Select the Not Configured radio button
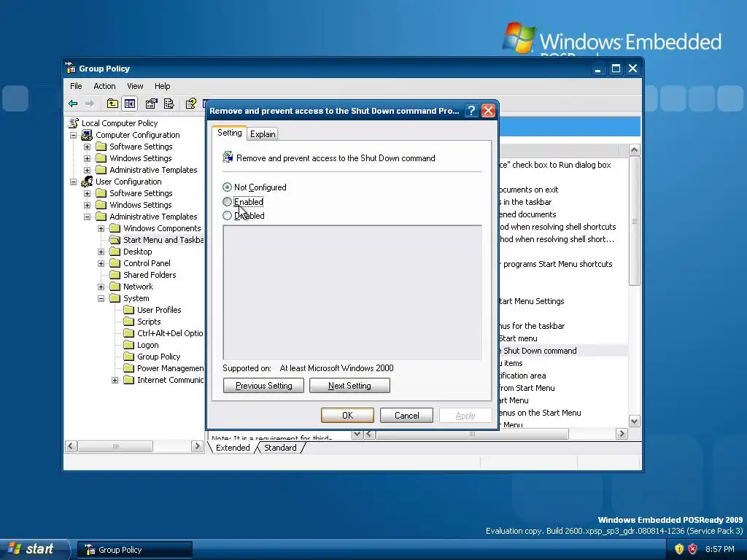The height and width of the screenshot is (560, 747). click(228, 187)
